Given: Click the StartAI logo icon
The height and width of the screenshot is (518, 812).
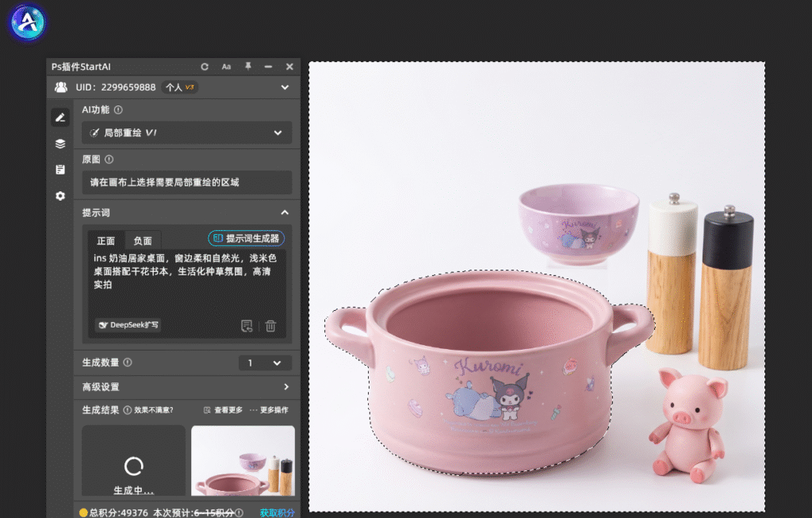Looking at the screenshot, I should 28,22.
